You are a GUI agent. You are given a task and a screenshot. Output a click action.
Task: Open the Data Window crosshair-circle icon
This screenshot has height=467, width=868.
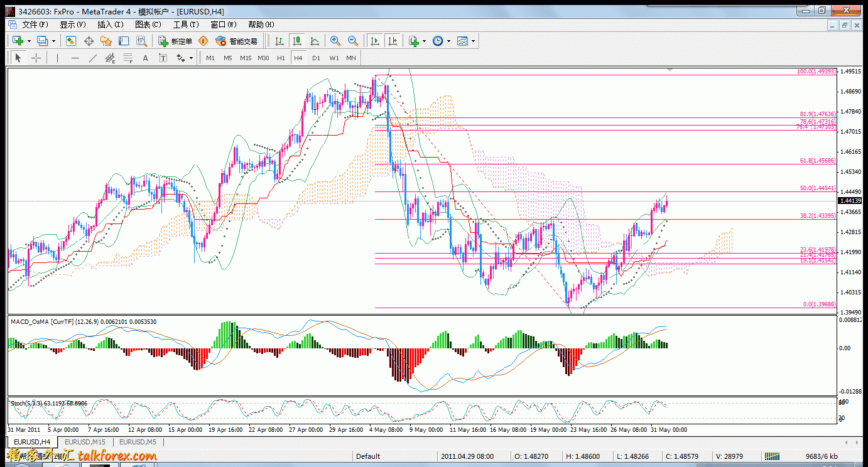pos(89,41)
